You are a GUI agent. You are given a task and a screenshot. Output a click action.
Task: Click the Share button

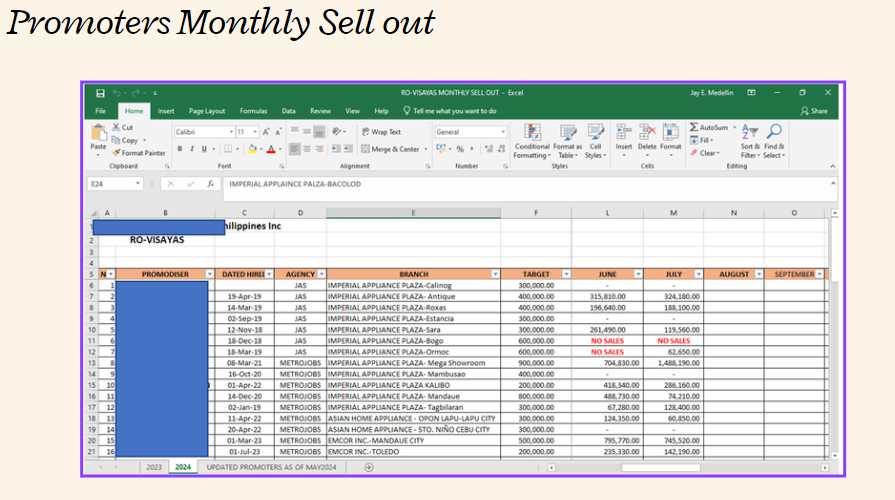[814, 111]
